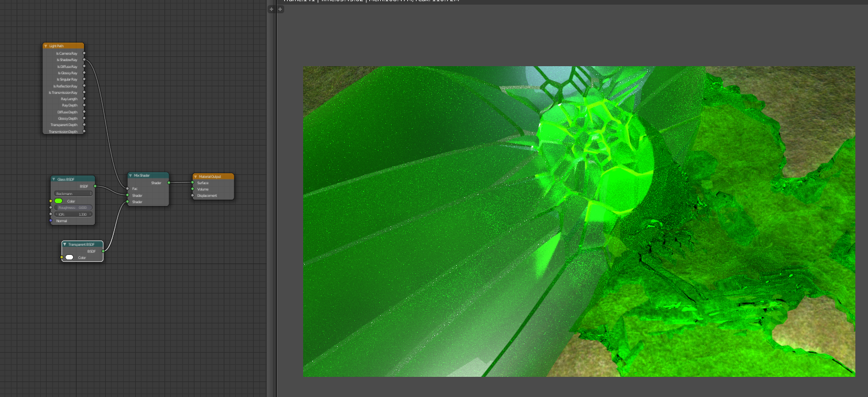This screenshot has height=397, width=868.
Task: Click the Displacement input socket on Material Output
Action: point(192,196)
